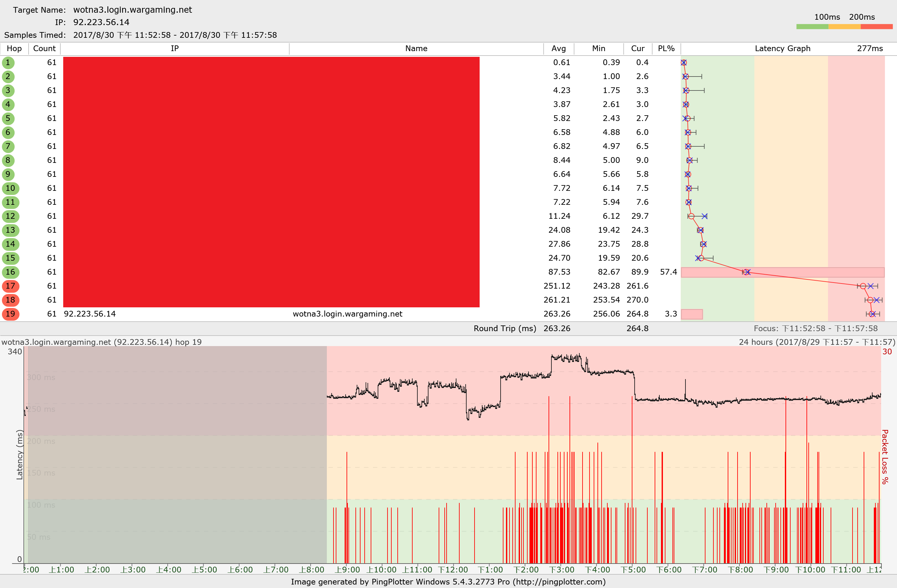This screenshot has width=897, height=588.
Task: Click the red hop 19 circle icon
Action: pyautogui.click(x=10, y=314)
